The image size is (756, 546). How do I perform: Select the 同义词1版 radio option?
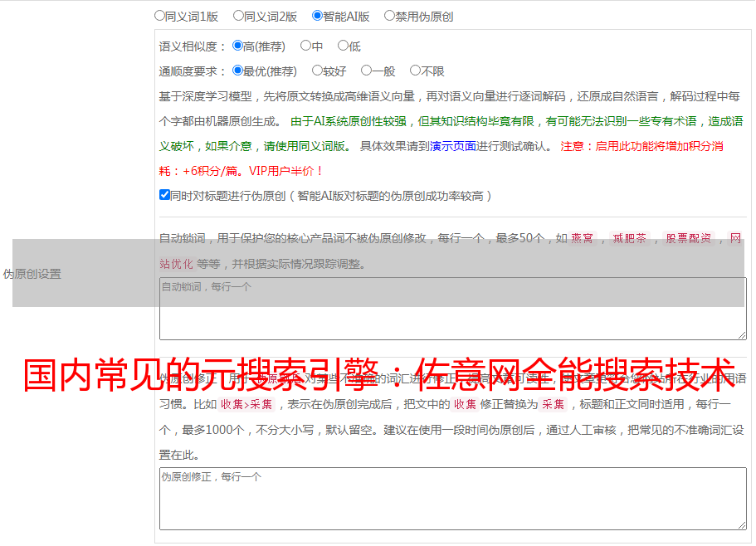pyautogui.click(x=159, y=16)
